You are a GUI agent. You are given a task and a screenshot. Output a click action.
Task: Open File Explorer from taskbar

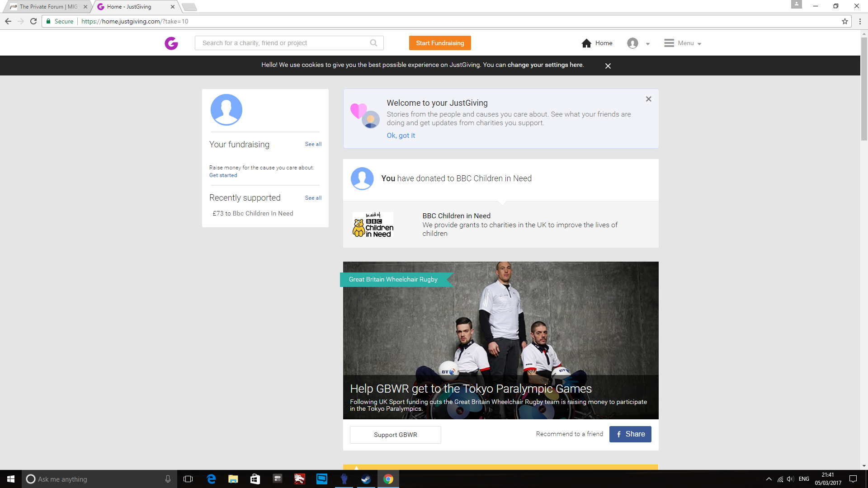(x=233, y=479)
